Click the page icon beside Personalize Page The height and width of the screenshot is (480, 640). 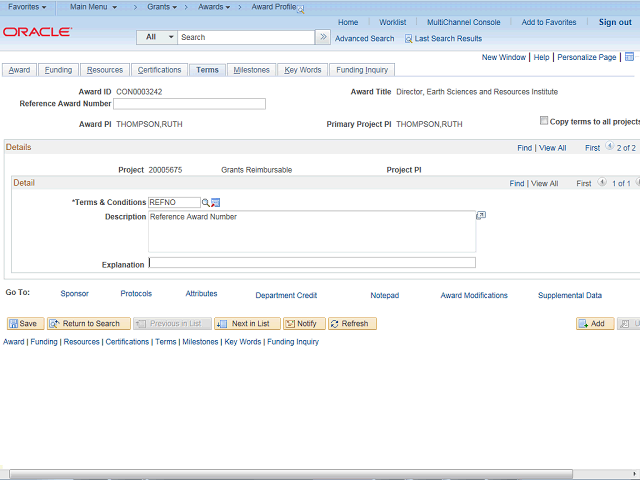click(629, 57)
